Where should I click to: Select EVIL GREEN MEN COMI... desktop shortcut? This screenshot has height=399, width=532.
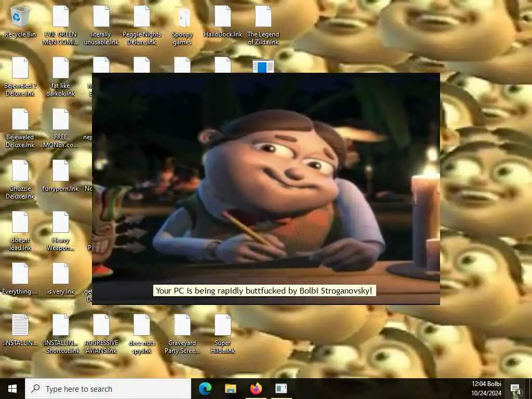60,25
